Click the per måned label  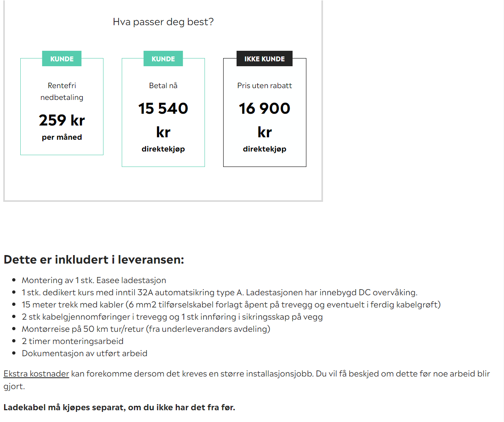click(x=62, y=137)
